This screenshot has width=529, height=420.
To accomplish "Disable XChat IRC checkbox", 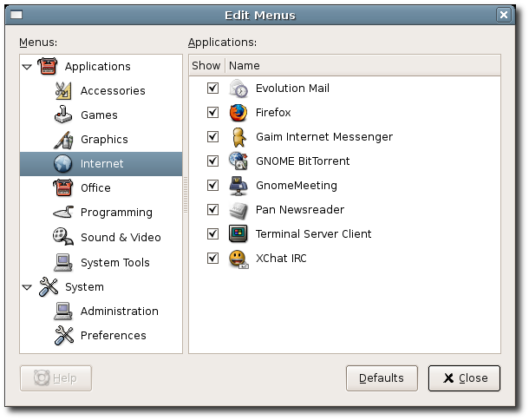I will tap(212, 259).
